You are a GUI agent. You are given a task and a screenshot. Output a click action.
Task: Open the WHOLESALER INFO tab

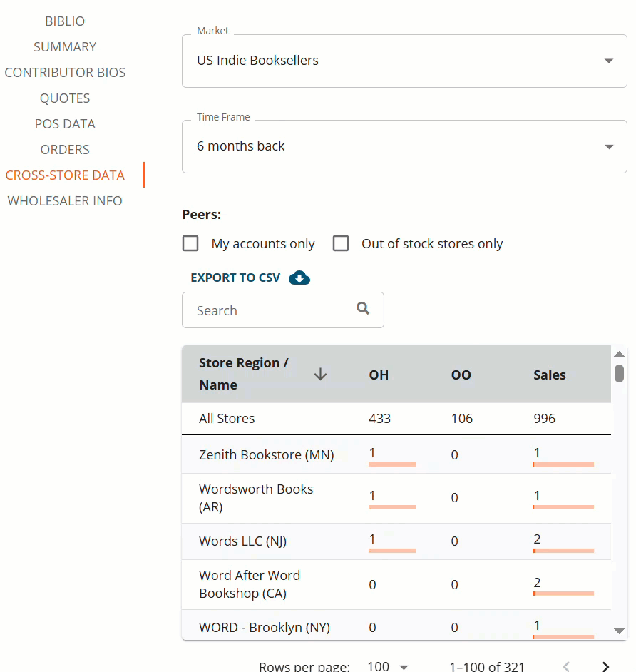tap(65, 201)
